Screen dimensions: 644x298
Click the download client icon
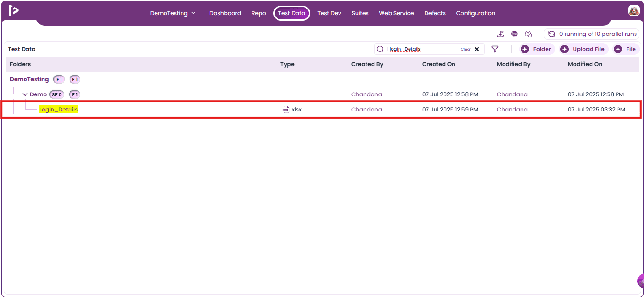tap(501, 34)
